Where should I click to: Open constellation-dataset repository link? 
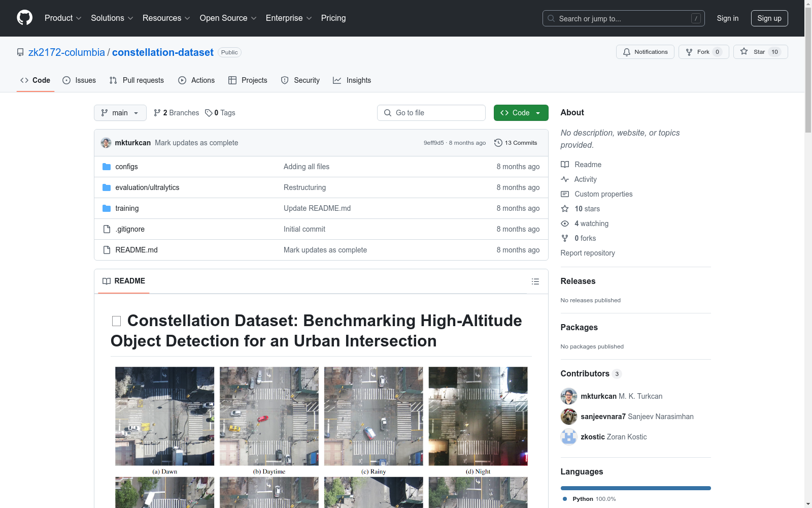163,52
